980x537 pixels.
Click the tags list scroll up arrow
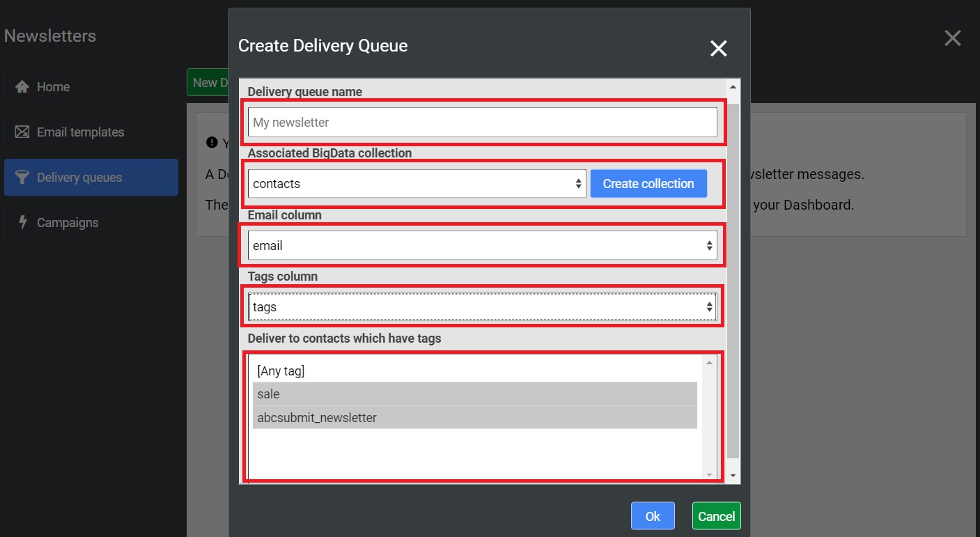click(x=710, y=363)
